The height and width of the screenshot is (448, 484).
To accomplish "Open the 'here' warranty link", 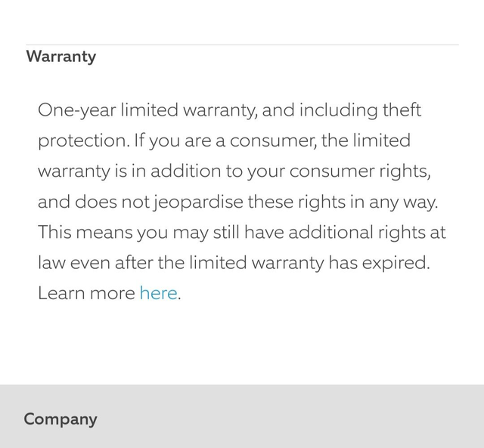I will pos(158,293).
